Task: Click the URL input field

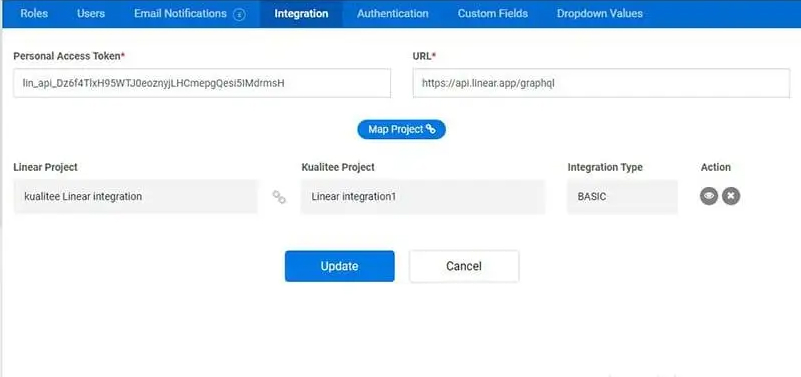Action: pyautogui.click(x=601, y=83)
